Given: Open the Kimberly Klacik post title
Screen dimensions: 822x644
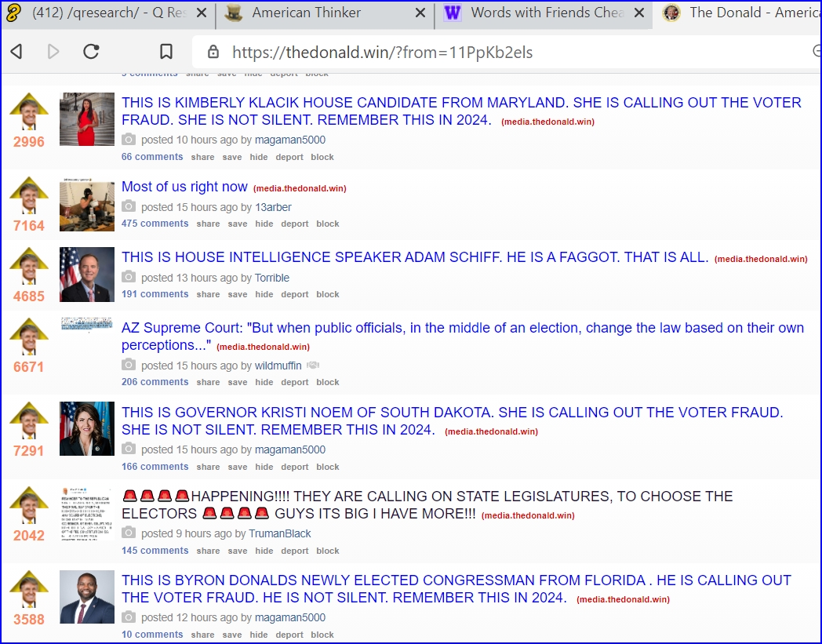Looking at the screenshot, I should click(x=461, y=111).
